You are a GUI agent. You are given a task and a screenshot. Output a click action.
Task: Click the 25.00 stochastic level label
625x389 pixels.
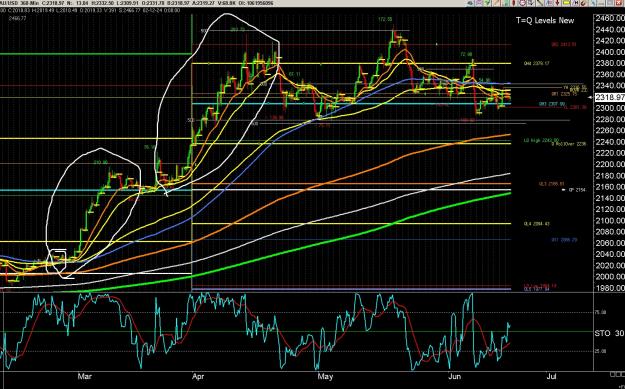point(600,351)
